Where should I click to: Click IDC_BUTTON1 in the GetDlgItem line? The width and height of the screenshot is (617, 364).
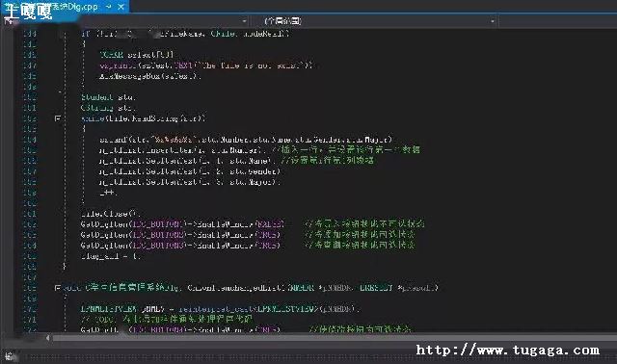pyautogui.click(x=157, y=224)
